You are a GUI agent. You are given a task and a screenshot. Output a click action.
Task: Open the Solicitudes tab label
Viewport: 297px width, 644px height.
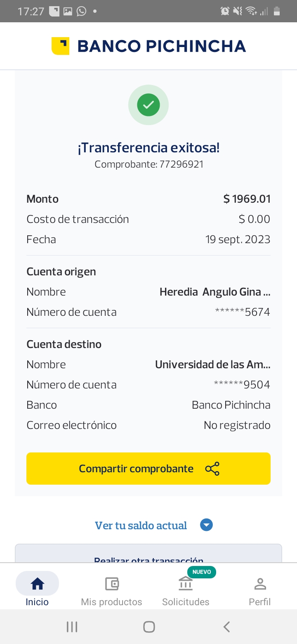(186, 602)
